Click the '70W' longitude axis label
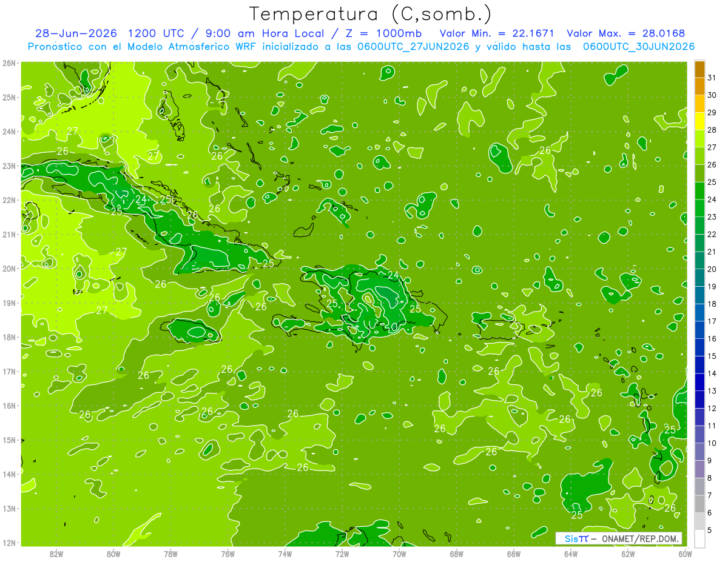This screenshot has height=562, width=728. (x=399, y=554)
